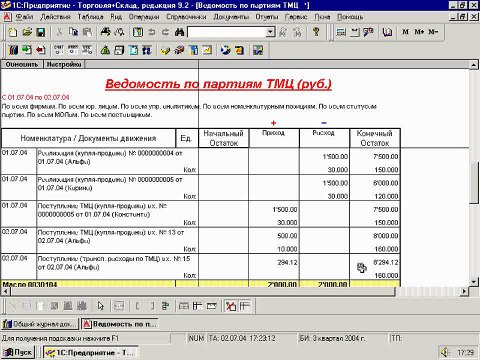Click the speaker volume tray icon
Viewport: 480px width, 360px height.
pos(446,352)
